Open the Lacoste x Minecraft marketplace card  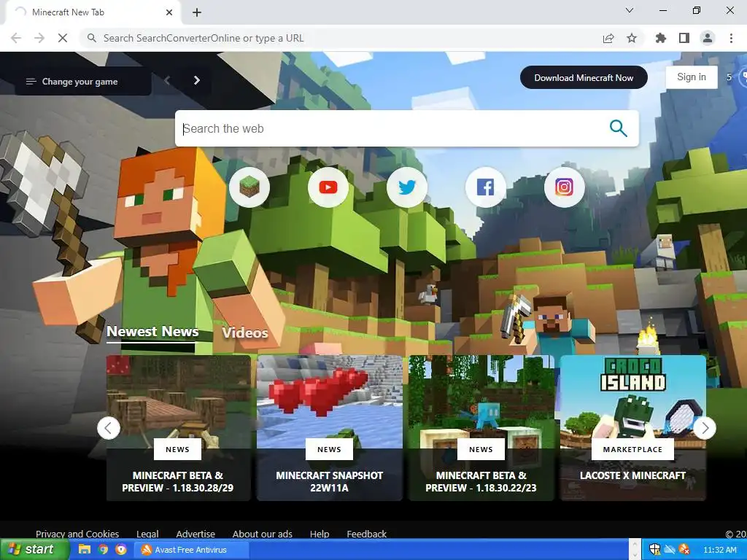point(632,427)
